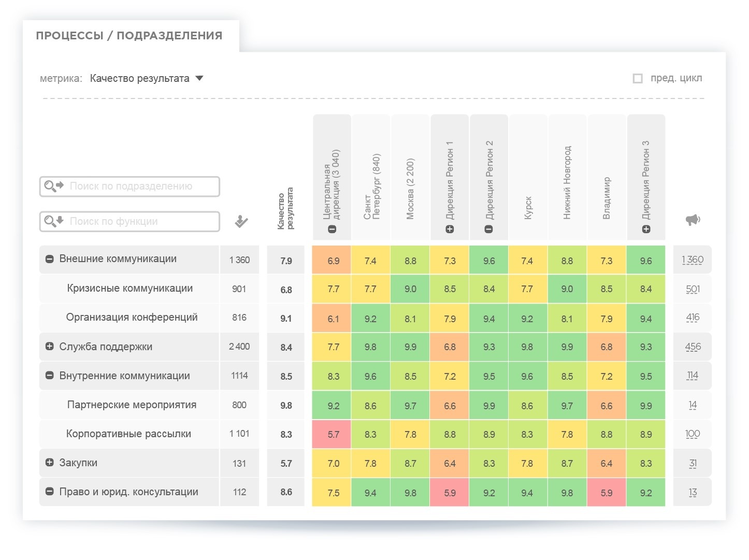Collapse the Внутренние коммуникации row

50,376
